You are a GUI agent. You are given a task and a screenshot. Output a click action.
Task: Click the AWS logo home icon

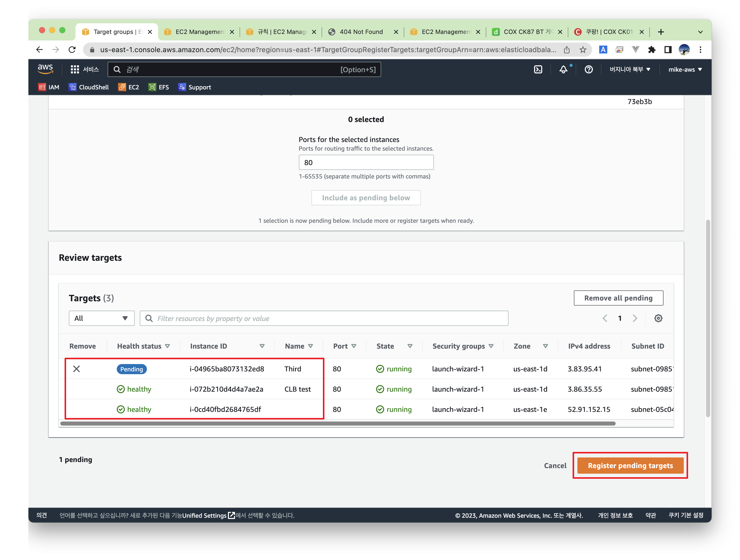point(45,69)
